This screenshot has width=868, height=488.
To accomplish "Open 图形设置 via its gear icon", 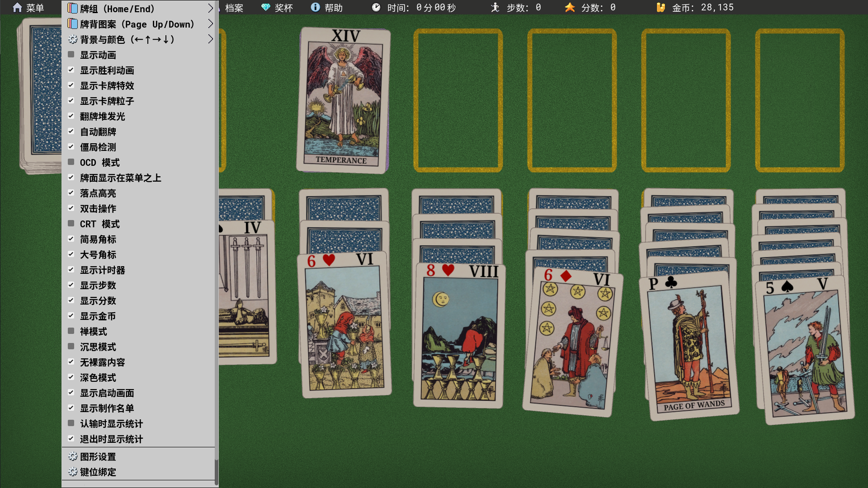I will coord(72,456).
